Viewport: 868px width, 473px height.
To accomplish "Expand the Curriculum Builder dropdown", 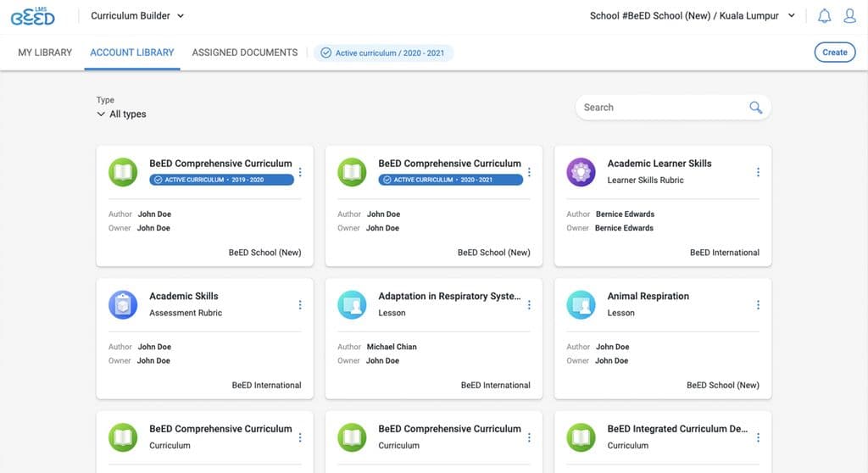I will pyautogui.click(x=137, y=16).
